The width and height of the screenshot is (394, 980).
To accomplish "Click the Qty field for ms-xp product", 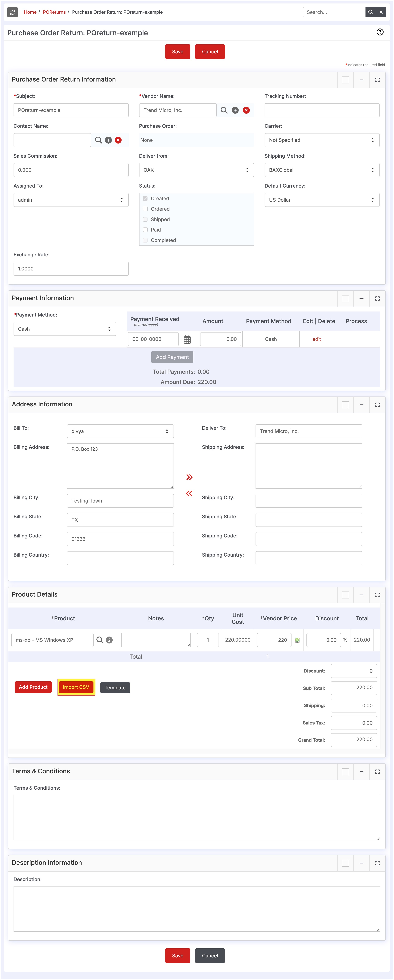I will click(x=208, y=640).
